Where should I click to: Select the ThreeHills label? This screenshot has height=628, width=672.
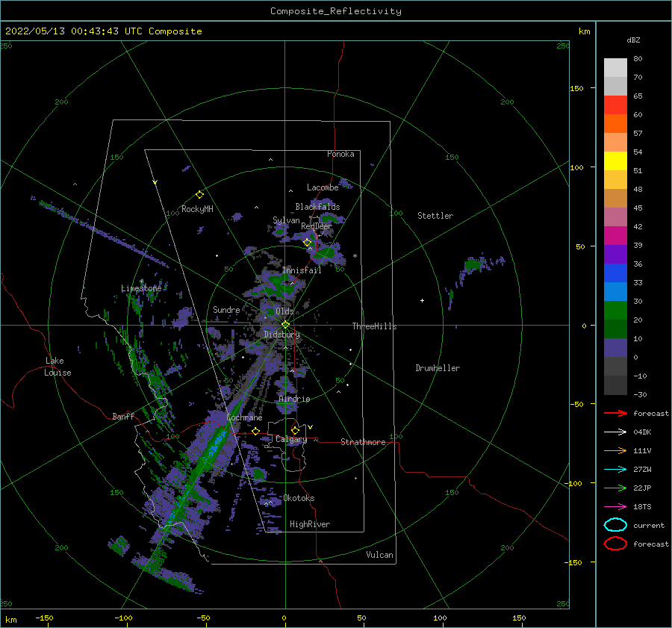pyautogui.click(x=375, y=326)
